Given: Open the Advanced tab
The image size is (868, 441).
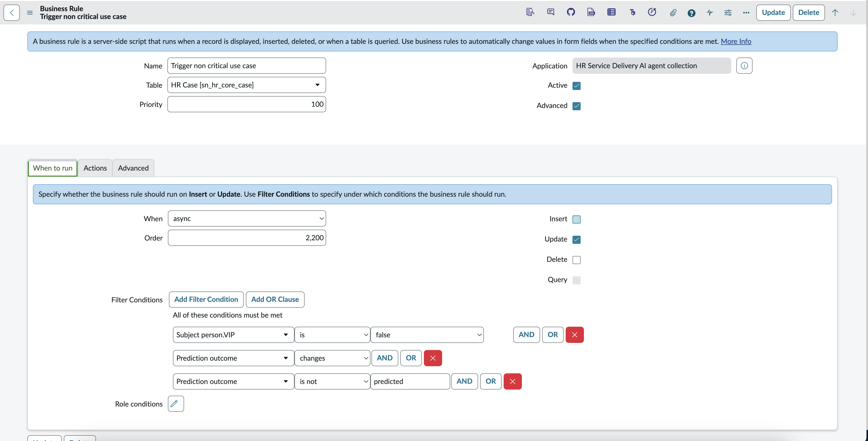Looking at the screenshot, I should click(133, 168).
